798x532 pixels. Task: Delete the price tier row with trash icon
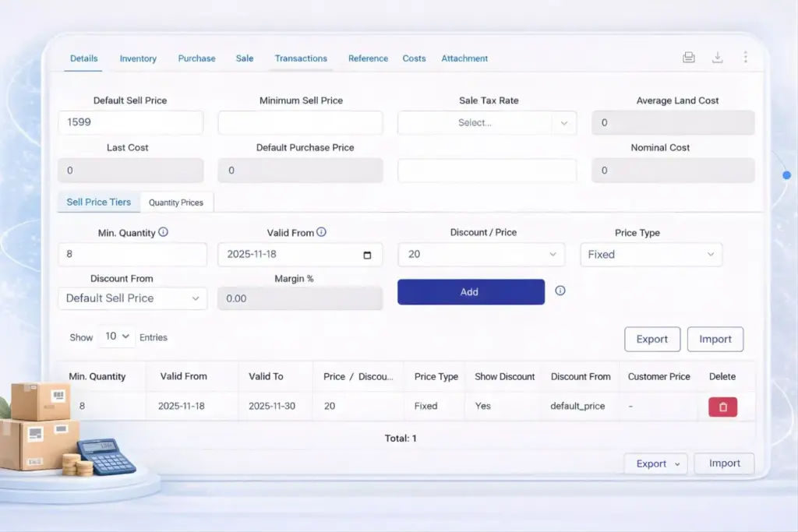point(722,407)
